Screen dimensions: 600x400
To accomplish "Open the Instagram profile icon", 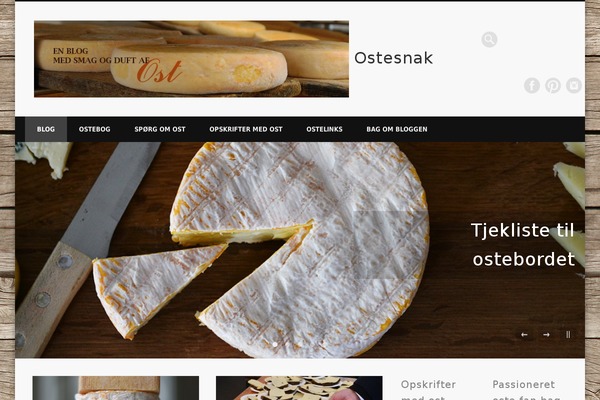I will point(574,85).
